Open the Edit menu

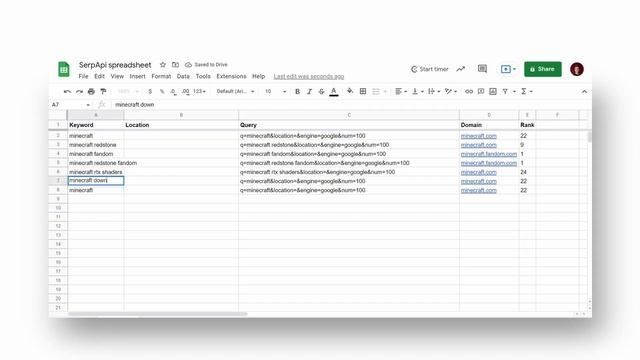[99, 76]
